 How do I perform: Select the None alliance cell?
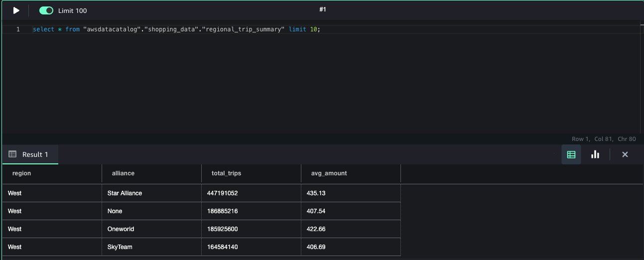151,211
